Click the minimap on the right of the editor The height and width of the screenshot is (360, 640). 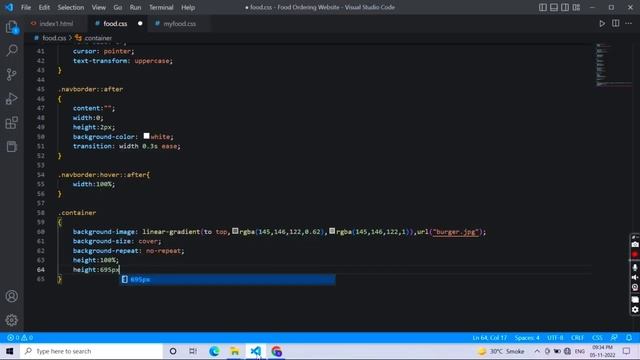point(613,64)
